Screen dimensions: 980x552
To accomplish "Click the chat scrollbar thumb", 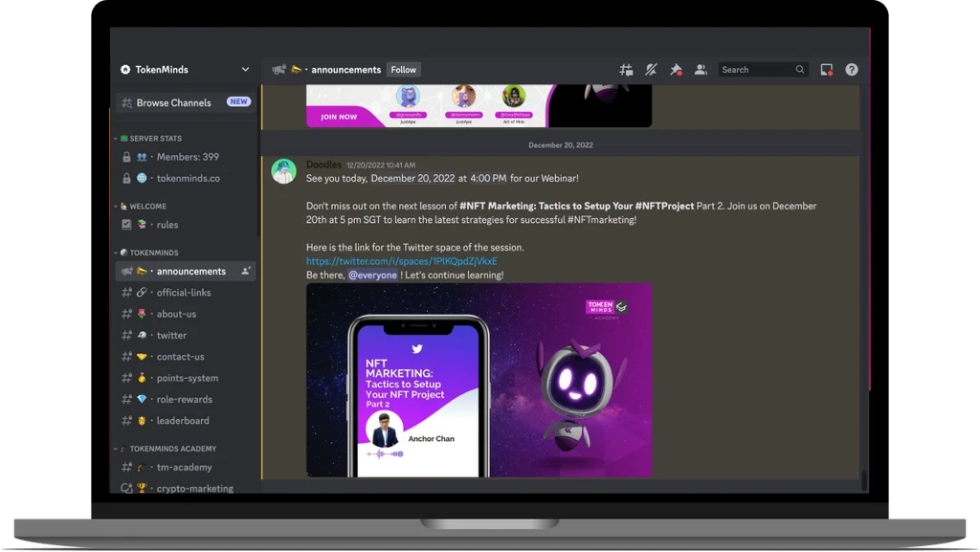I will (864, 480).
